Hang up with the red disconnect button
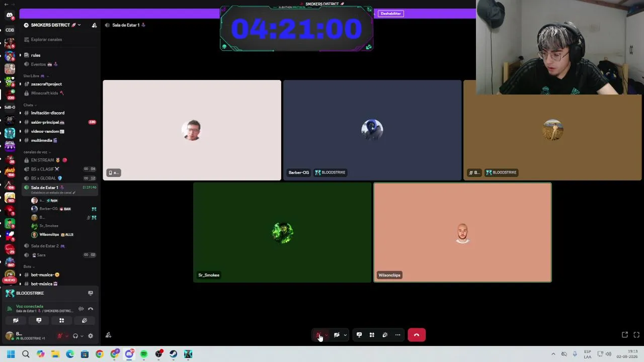 coord(417,335)
